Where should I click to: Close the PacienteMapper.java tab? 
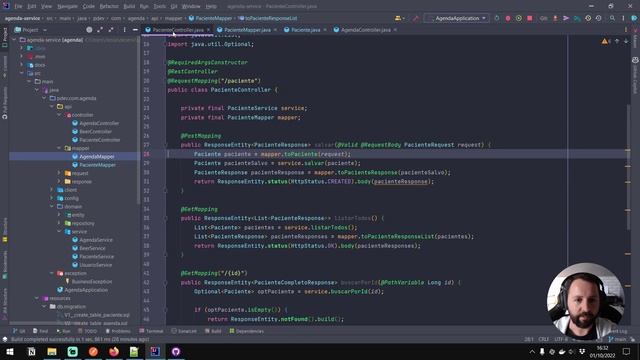click(275, 30)
